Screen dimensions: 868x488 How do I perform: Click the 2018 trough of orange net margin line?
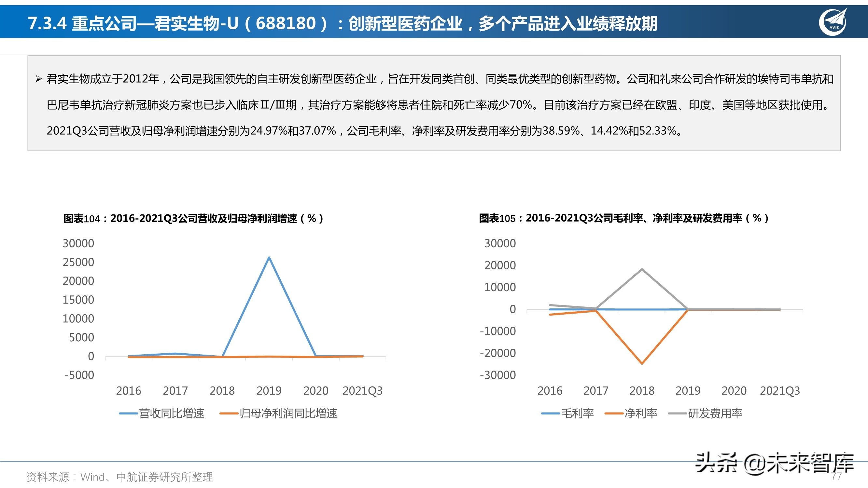(642, 363)
